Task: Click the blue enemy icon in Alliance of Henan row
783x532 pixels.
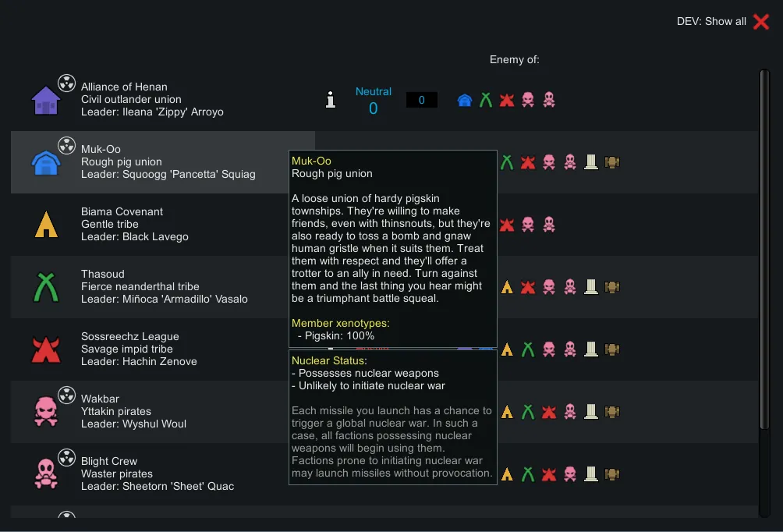Action: pyautogui.click(x=465, y=100)
